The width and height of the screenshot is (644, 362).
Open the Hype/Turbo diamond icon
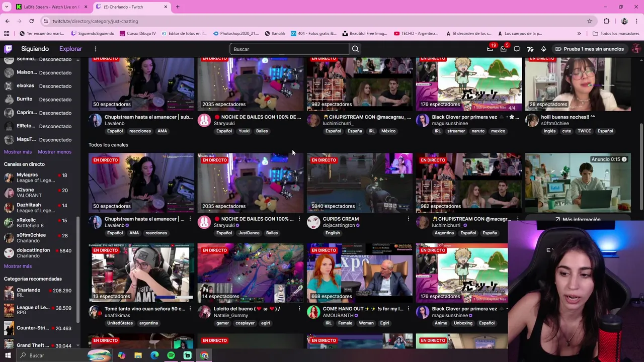543,49
